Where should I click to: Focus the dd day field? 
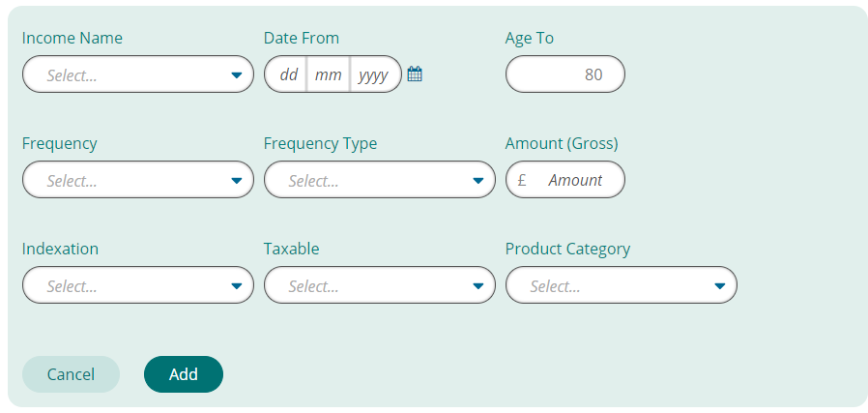tap(288, 74)
